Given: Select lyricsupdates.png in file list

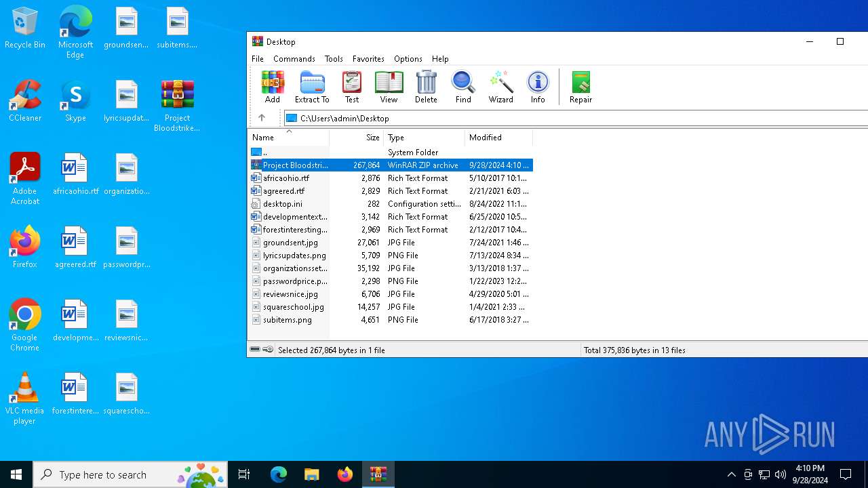Looking at the screenshot, I should pyautogui.click(x=391, y=256).
